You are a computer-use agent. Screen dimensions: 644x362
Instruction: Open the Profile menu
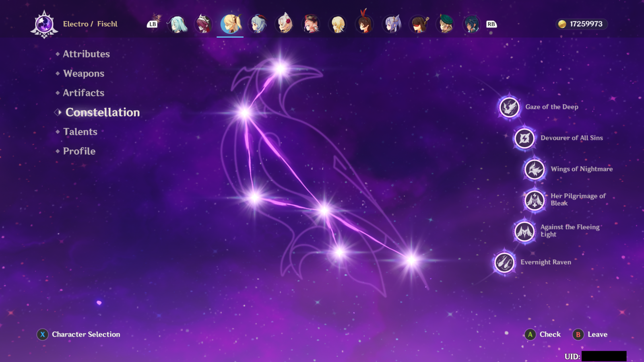(79, 151)
